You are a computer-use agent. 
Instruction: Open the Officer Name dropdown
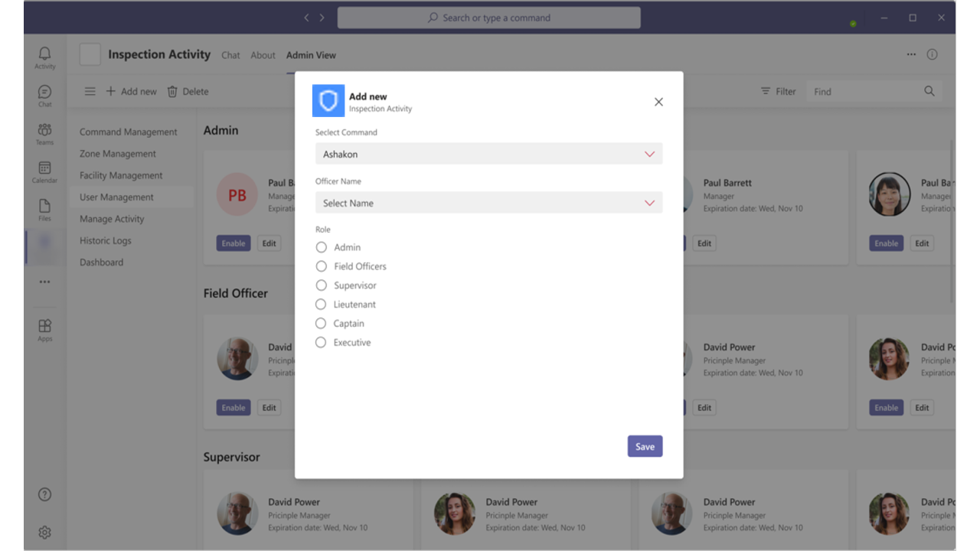[488, 203]
